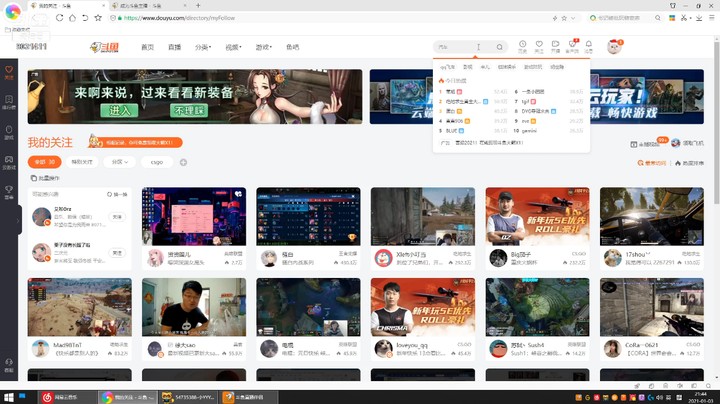Viewport: 720px width, 404px height.
Task: Open the loveyou_qq stream thumbnail
Action: (x=423, y=307)
